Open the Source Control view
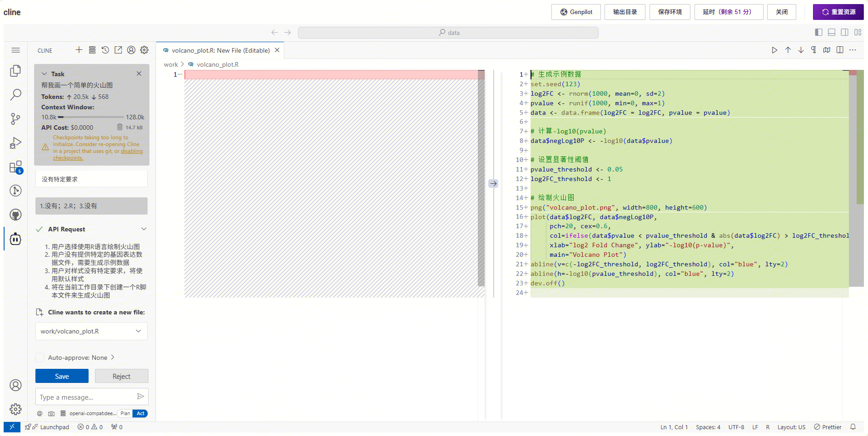The image size is (868, 436). [x=15, y=119]
